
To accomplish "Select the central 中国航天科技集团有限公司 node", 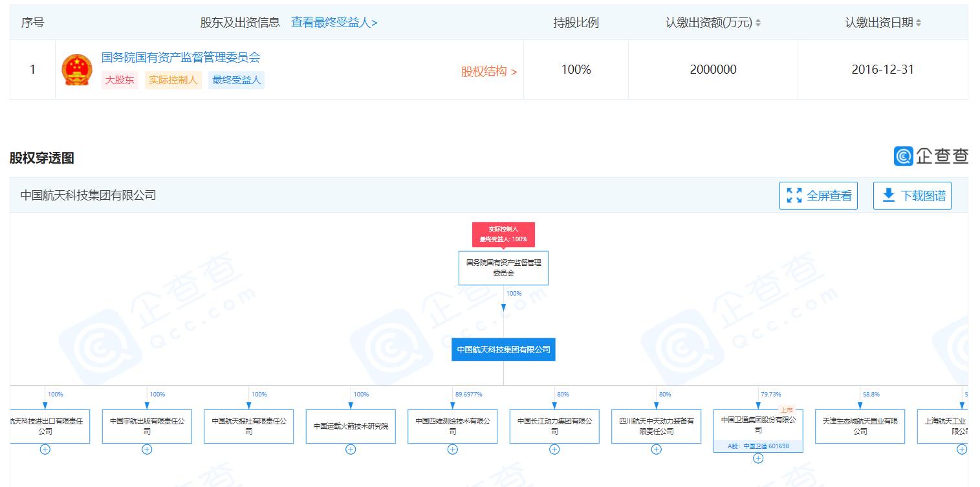I will point(503,349).
